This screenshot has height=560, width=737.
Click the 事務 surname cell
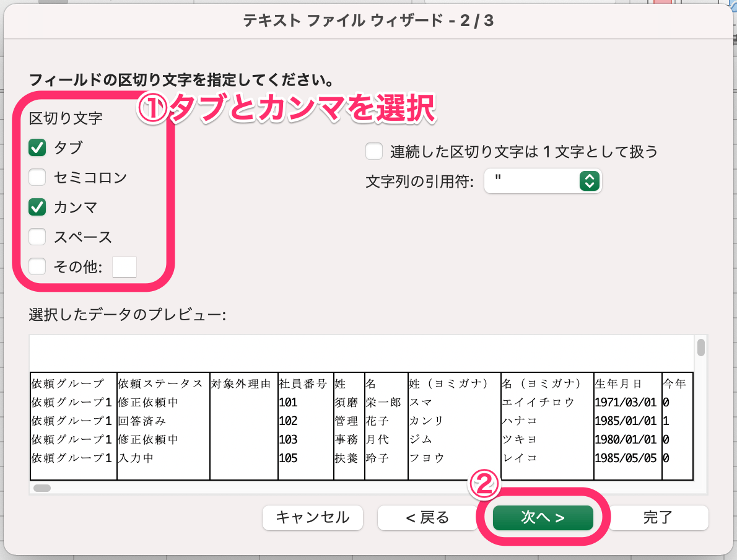[346, 440]
